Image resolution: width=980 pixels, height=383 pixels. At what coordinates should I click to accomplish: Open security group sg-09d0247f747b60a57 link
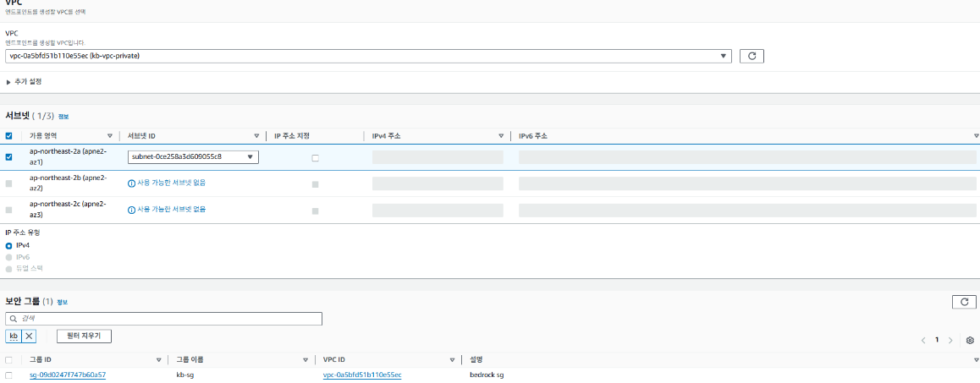pos(68,375)
